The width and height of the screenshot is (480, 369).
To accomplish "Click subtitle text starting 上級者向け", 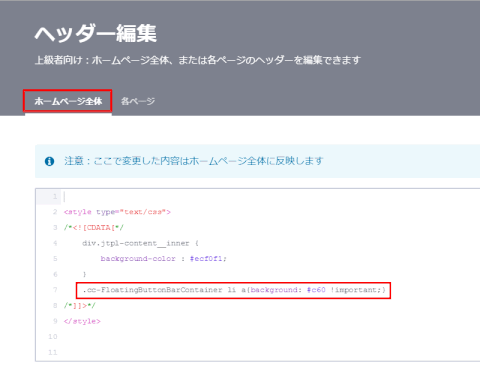I will coord(198,60).
